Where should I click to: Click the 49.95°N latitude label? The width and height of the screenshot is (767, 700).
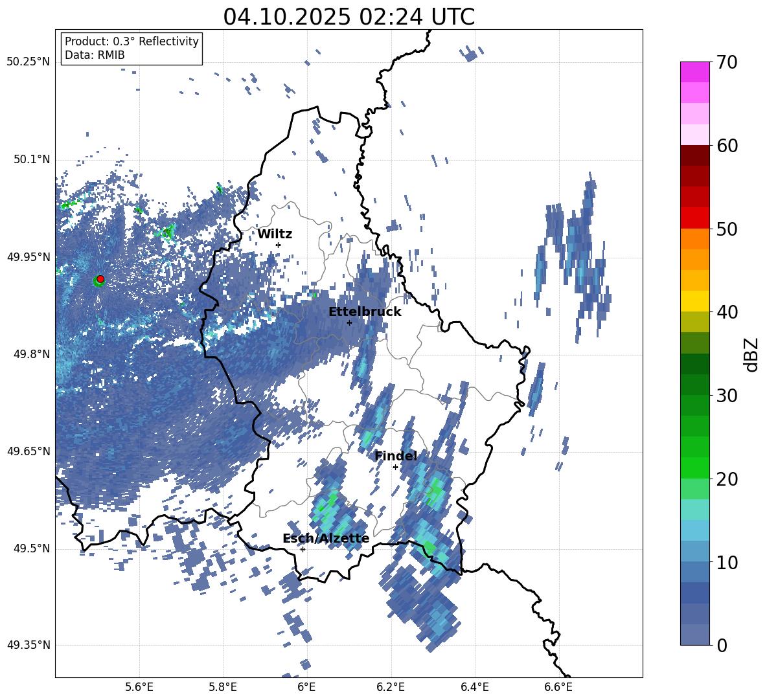click(x=29, y=257)
